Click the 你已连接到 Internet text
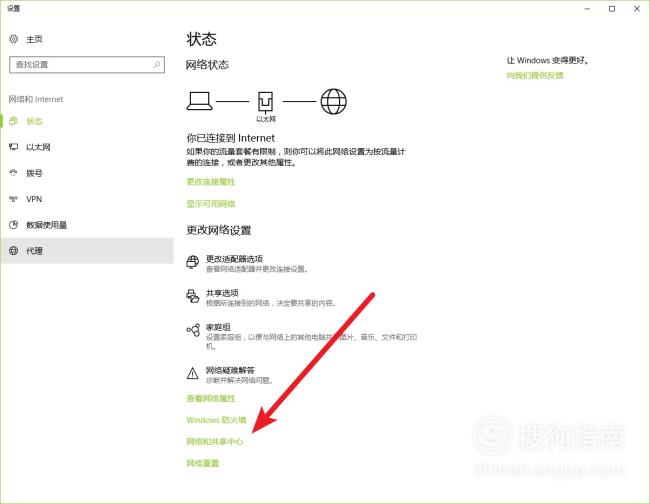Image resolution: width=650 pixels, height=504 pixels. pos(230,138)
